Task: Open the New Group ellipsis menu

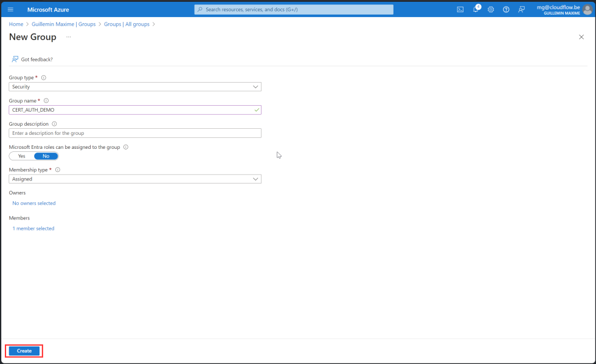Action: pos(68,37)
